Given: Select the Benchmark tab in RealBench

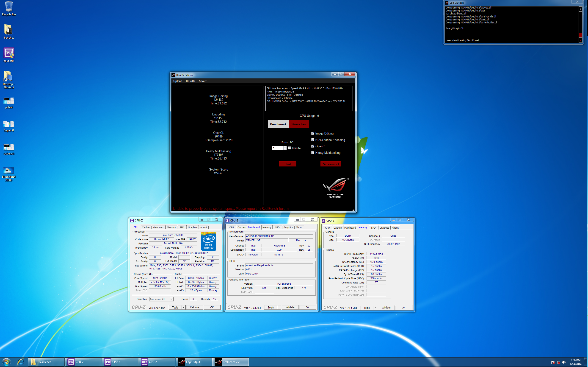Looking at the screenshot, I should pos(278,124).
